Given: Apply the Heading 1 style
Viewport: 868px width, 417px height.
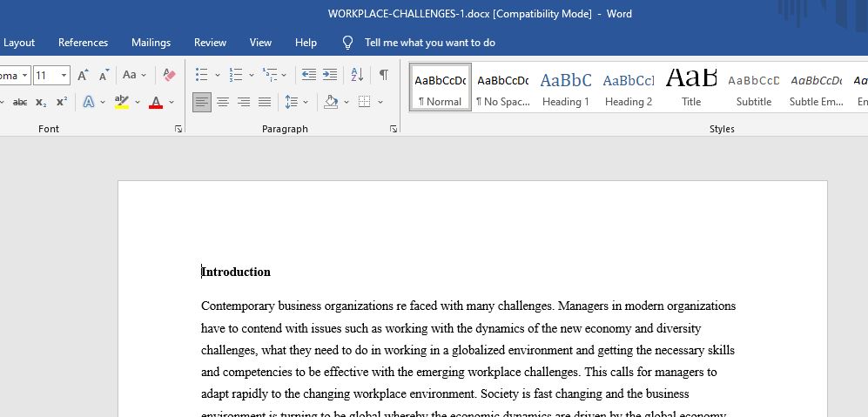Looking at the screenshot, I should (x=565, y=87).
